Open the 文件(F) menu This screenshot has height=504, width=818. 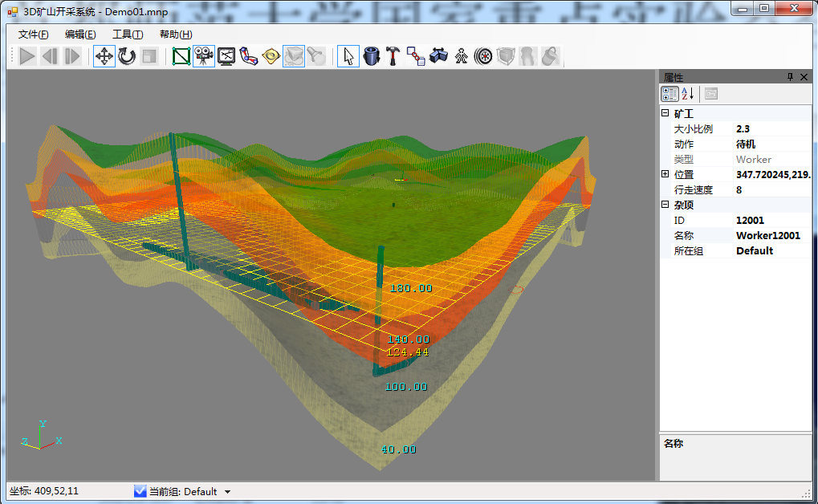coord(33,35)
